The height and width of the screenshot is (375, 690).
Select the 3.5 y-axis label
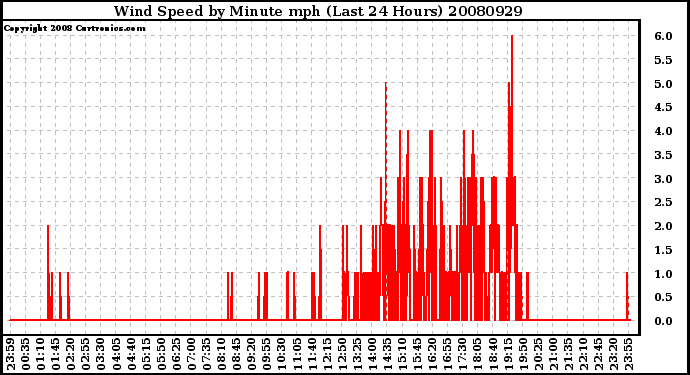point(663,155)
